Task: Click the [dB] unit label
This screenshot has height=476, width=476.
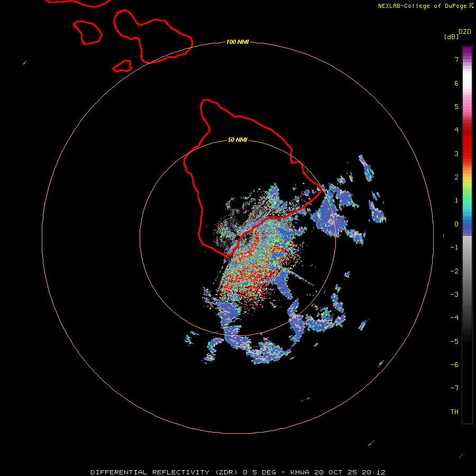Action: [x=451, y=36]
